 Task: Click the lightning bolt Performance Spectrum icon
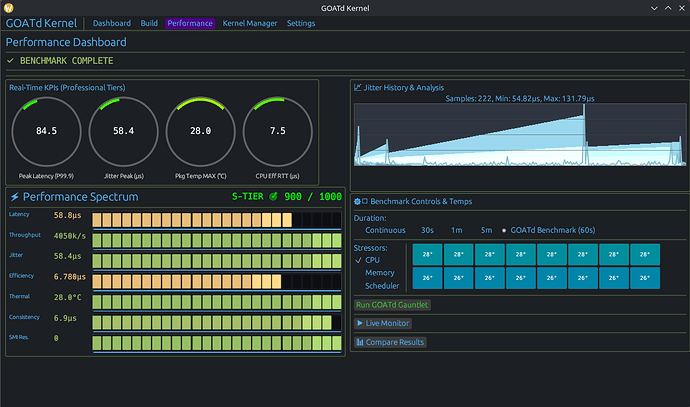[13, 197]
